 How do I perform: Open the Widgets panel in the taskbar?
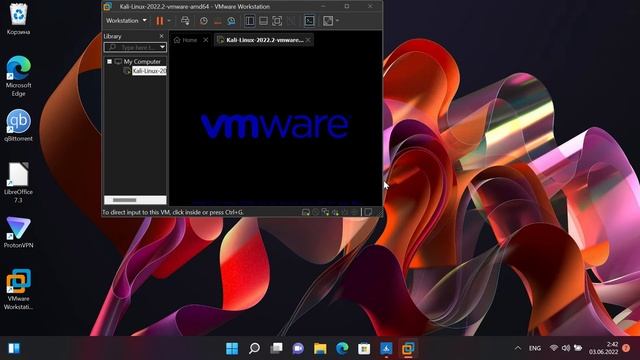[x=14, y=348]
